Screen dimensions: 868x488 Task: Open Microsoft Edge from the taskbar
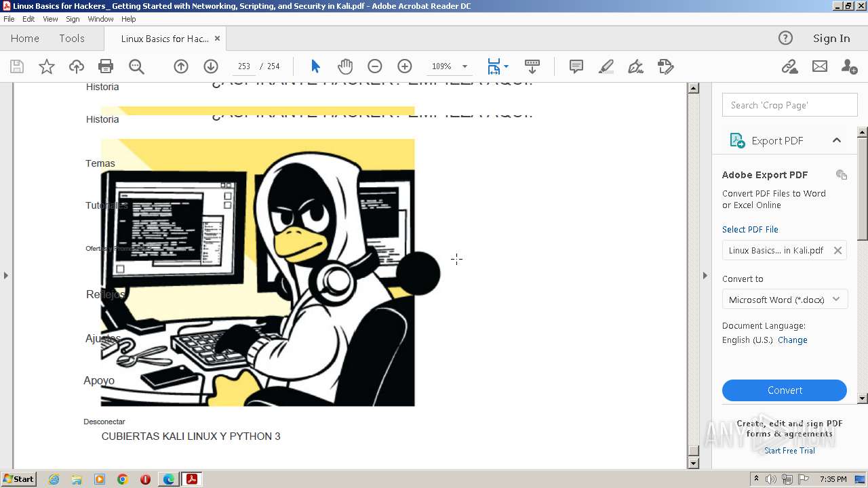click(x=168, y=479)
